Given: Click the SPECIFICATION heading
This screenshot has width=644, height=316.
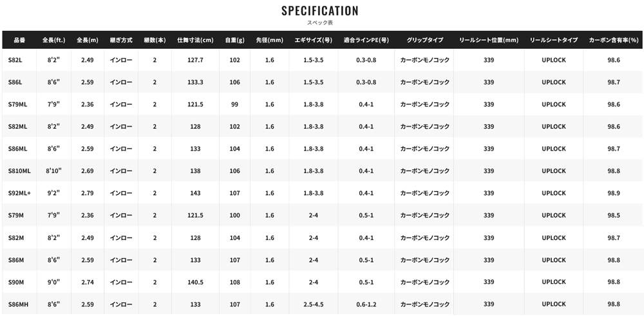Looking at the screenshot, I should [x=320, y=11].
